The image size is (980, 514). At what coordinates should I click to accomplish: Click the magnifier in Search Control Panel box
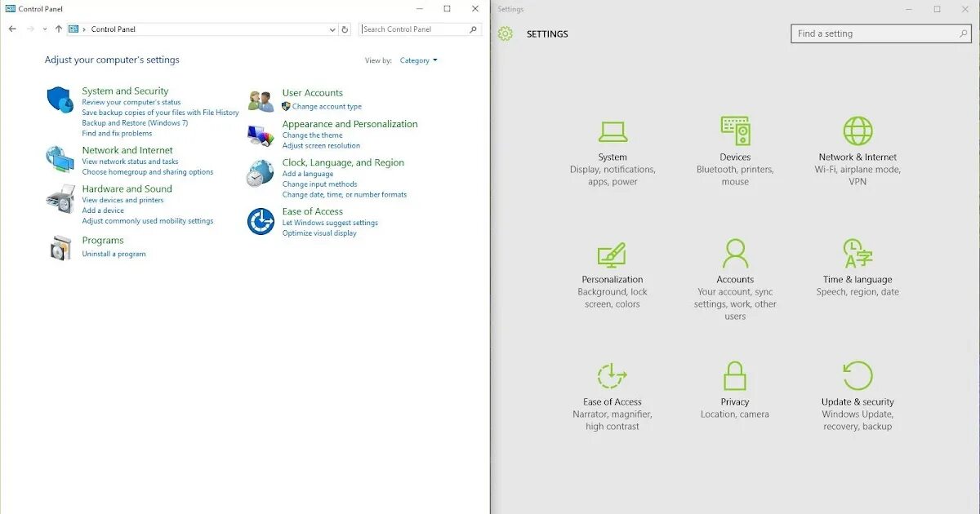[x=474, y=29]
